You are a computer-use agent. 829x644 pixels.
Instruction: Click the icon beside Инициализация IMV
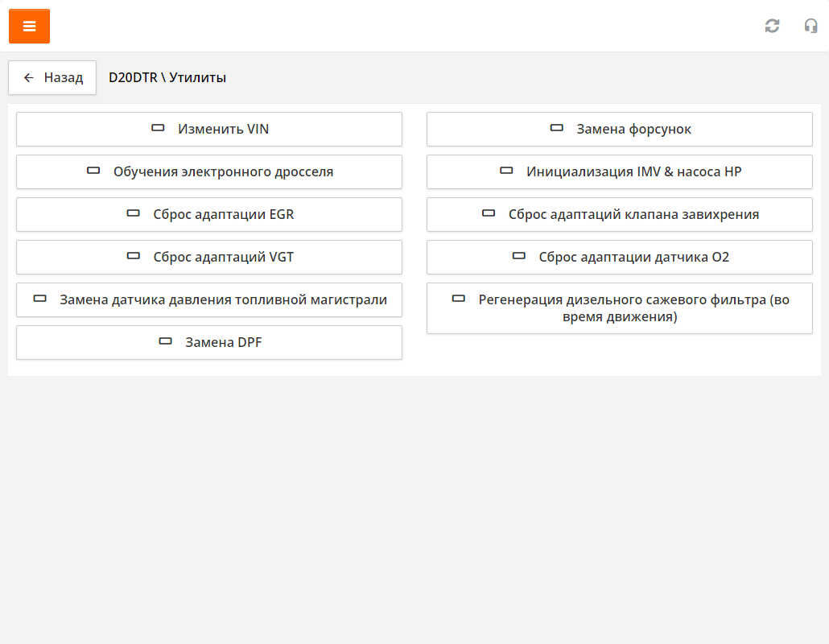506,171
